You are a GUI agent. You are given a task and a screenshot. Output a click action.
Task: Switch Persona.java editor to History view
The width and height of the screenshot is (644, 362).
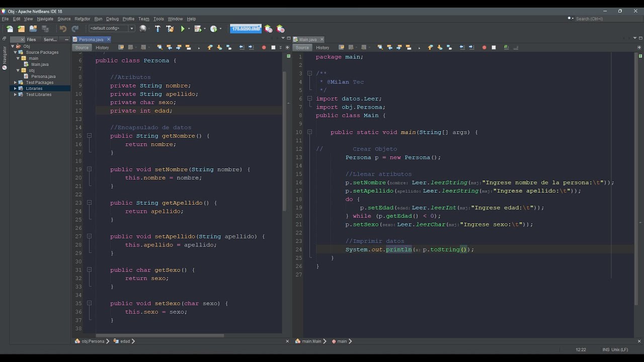pos(102,48)
